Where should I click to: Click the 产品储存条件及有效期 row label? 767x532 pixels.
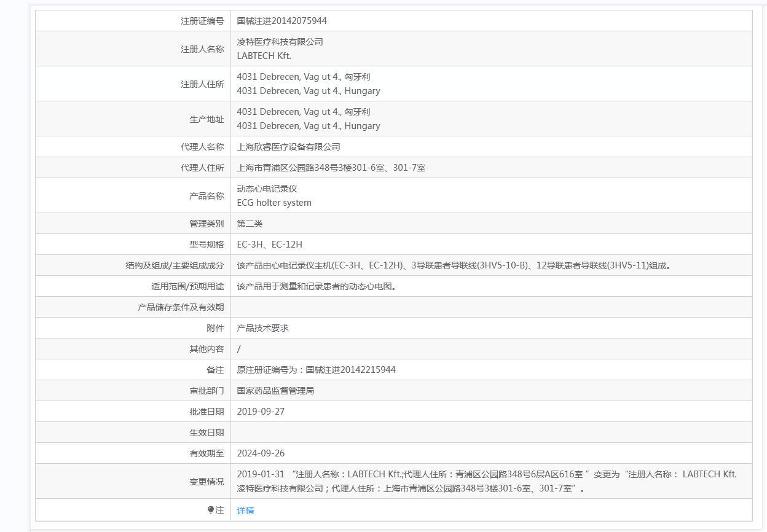click(181, 307)
